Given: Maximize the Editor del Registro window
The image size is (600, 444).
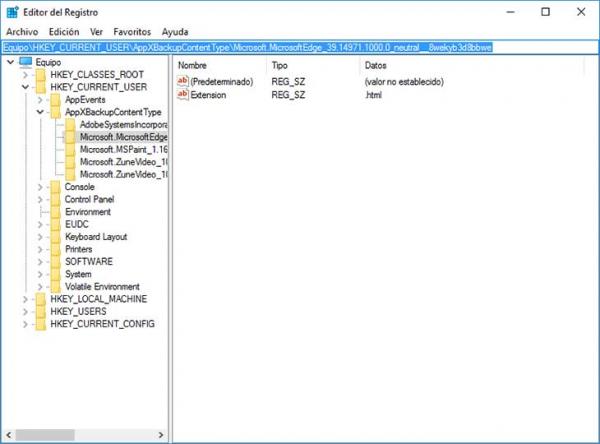Looking at the screenshot, I should 545,12.
